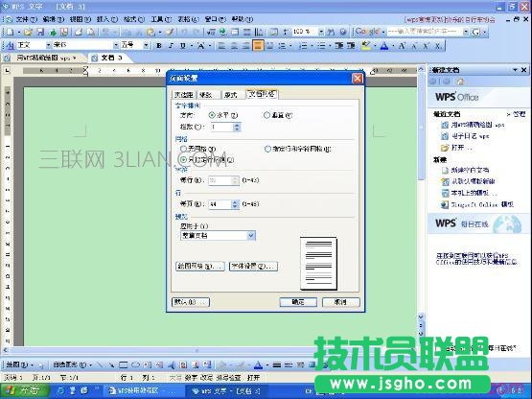Click the Superscript X icon
The width and height of the screenshot is (532, 399).
click(x=427, y=45)
